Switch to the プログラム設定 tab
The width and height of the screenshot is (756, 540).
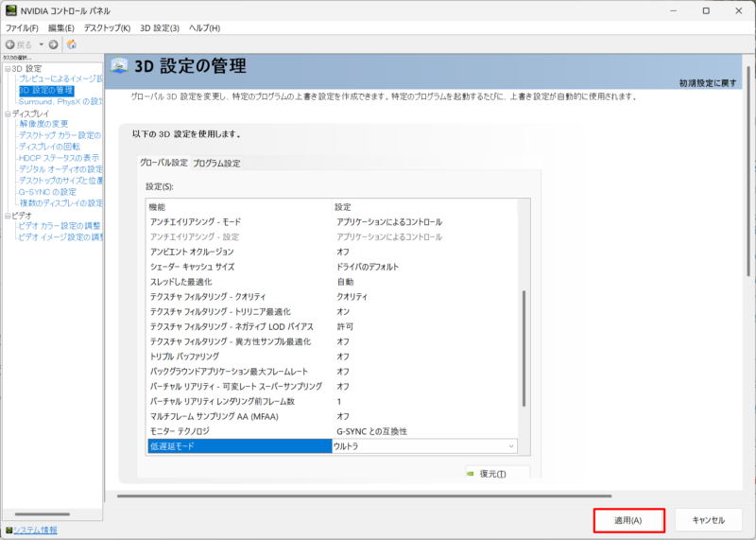[216, 163]
